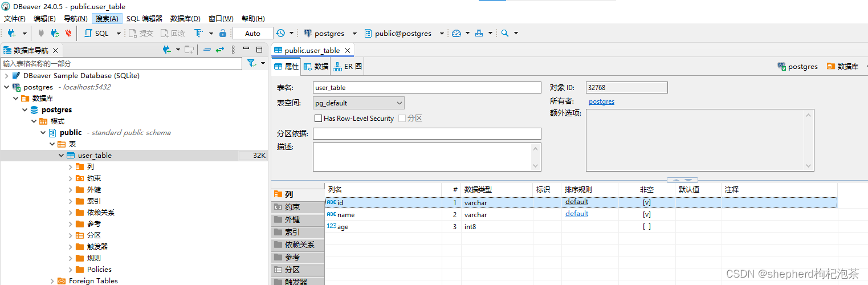868x285 pixels.
Task: Collapse all nodes in database navigator
Action: click(x=207, y=50)
